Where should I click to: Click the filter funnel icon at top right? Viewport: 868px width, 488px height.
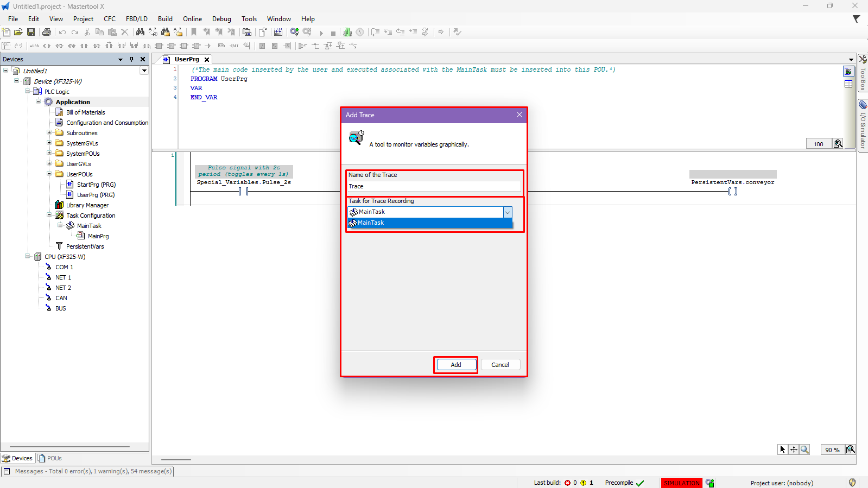tap(856, 19)
